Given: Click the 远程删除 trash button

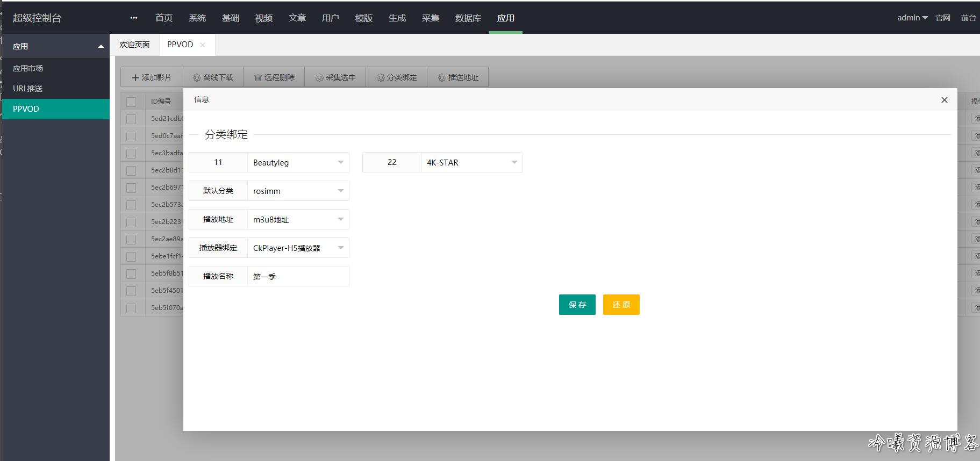Looking at the screenshot, I should click(x=274, y=77).
